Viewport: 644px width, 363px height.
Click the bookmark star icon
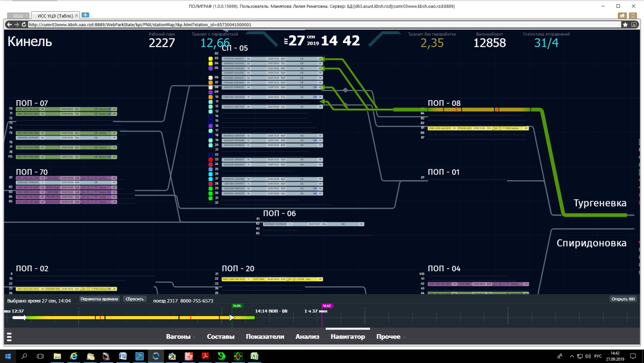(625, 25)
